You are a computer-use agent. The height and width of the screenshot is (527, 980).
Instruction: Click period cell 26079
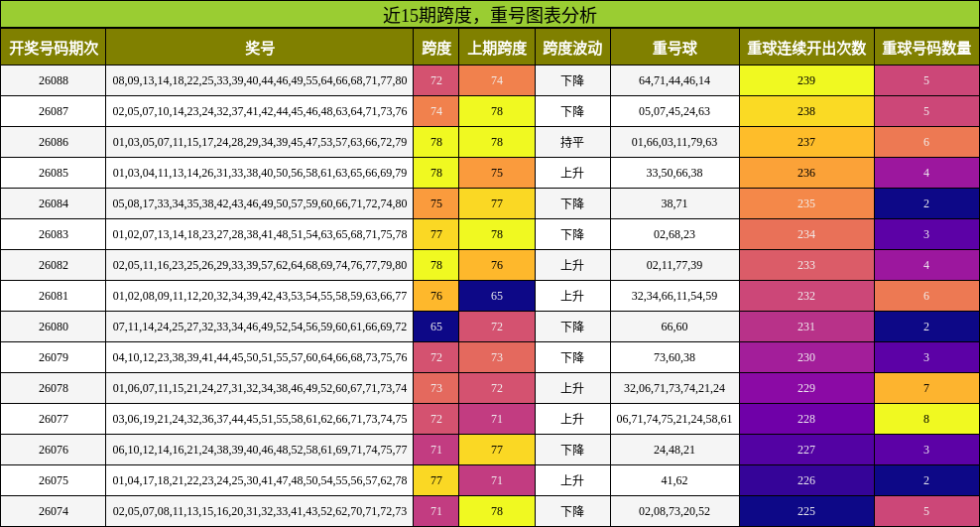pyautogui.click(x=54, y=357)
